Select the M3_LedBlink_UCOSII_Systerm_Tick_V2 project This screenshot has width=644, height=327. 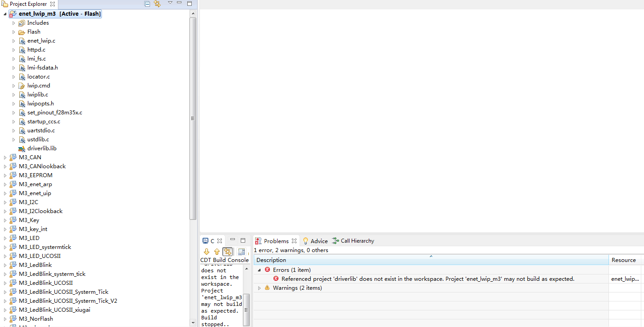[x=68, y=301]
